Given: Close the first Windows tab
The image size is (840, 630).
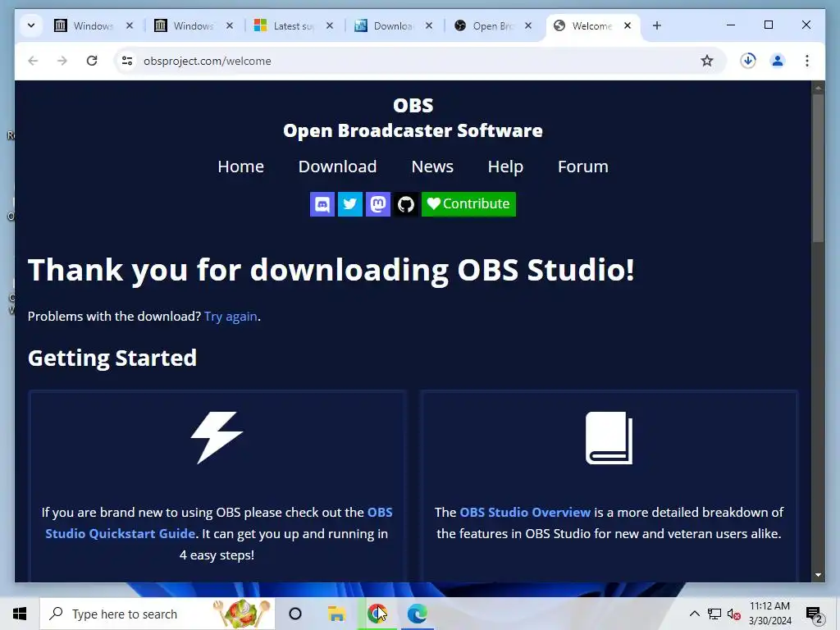Looking at the screenshot, I should (129, 25).
